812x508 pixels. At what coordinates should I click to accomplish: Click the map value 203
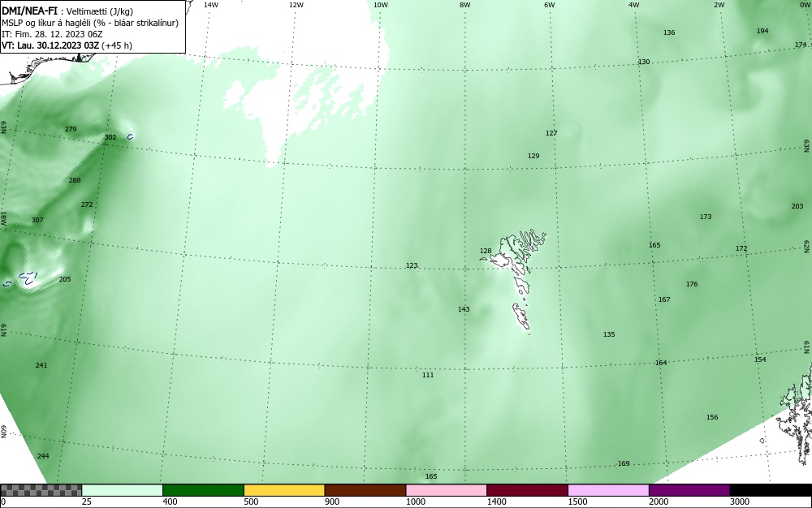tap(797, 206)
